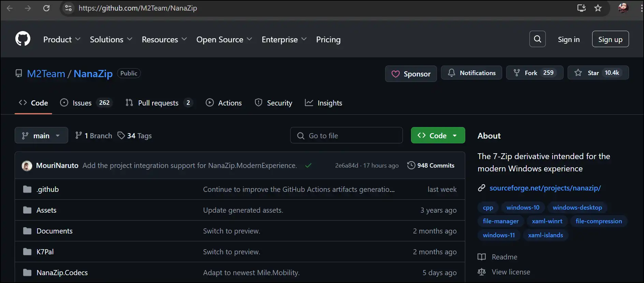Image resolution: width=644 pixels, height=283 pixels.
Task: Open the browser profile avatar
Action: tap(623, 8)
